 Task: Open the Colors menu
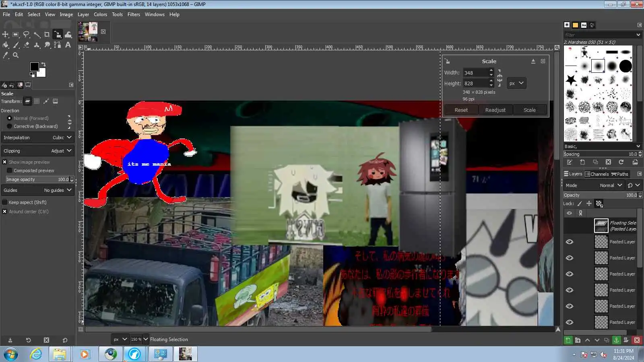pyautogui.click(x=100, y=14)
